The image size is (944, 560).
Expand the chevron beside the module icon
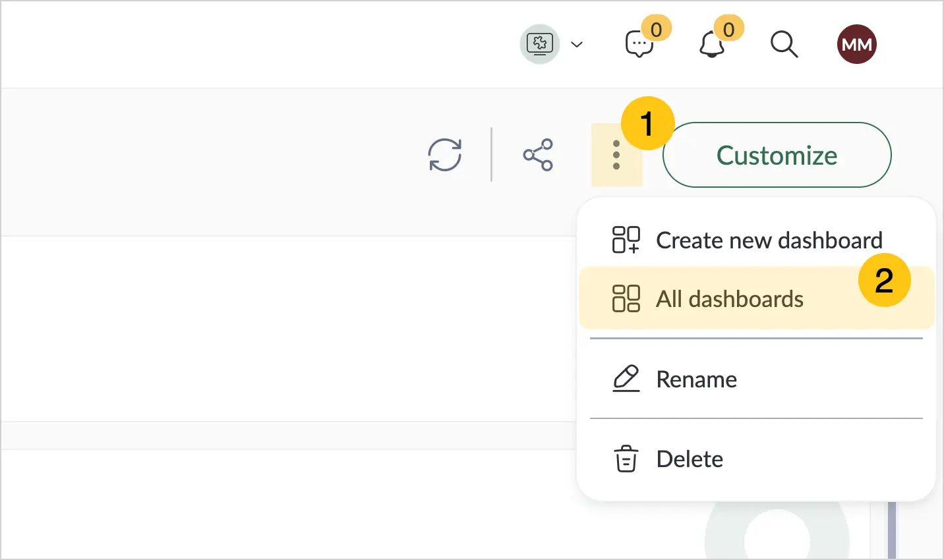click(577, 45)
